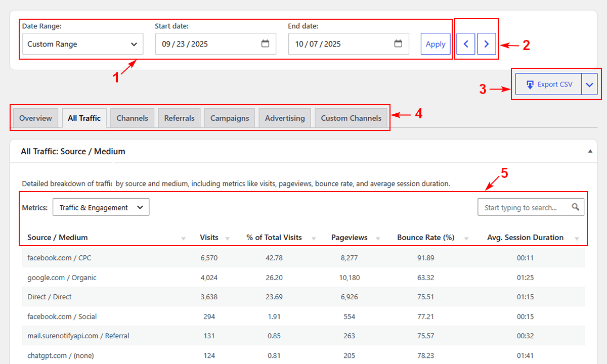Go to previous date period arrow

(x=466, y=44)
